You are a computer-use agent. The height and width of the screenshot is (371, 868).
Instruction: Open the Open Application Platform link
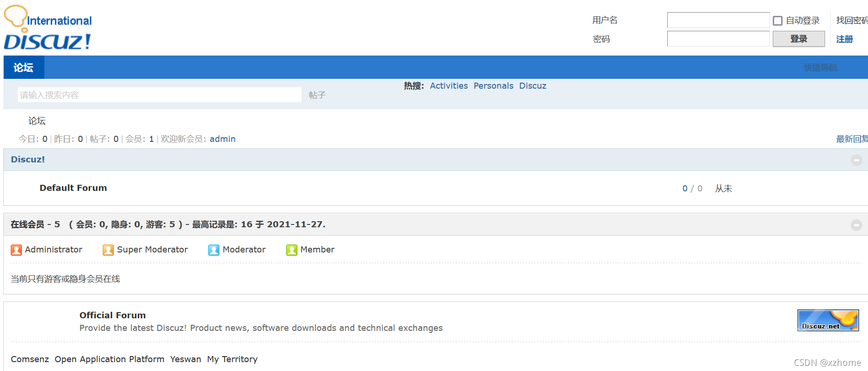click(109, 359)
